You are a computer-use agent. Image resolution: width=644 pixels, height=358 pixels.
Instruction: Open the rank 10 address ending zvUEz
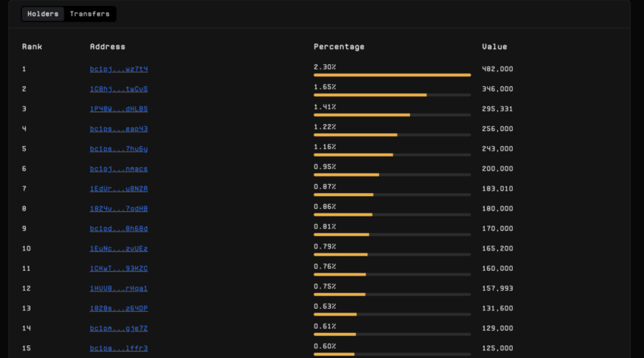coord(119,248)
